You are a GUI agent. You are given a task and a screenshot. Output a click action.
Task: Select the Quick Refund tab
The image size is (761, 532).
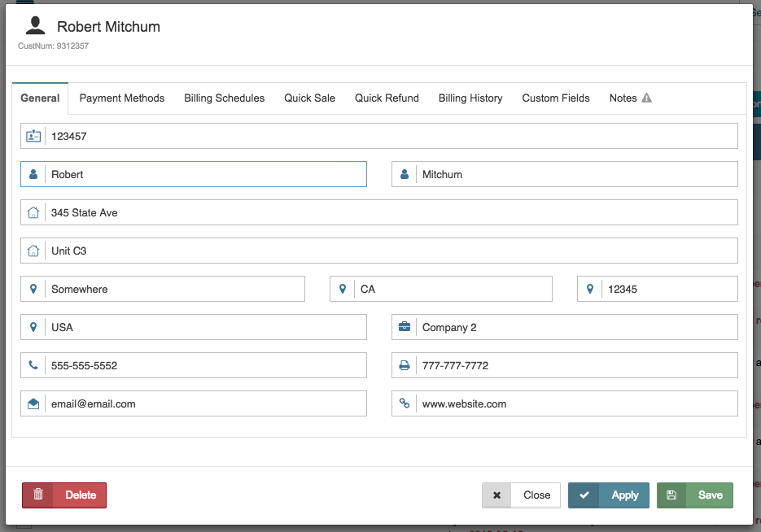tap(387, 98)
